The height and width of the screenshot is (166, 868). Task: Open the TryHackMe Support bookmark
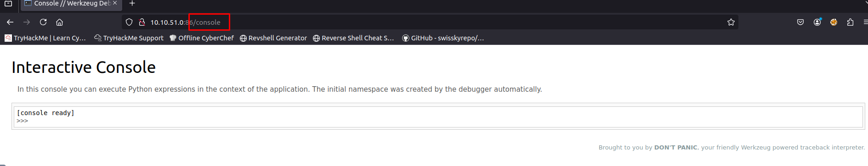pos(129,38)
